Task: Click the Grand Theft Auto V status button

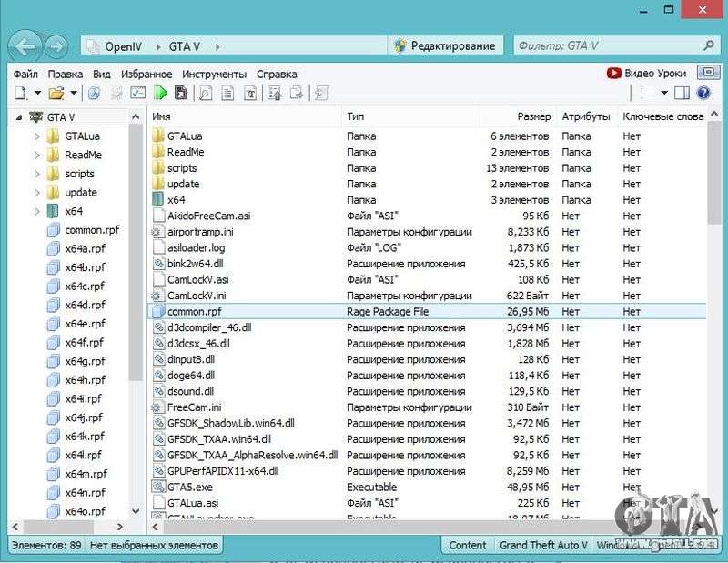Action: click(x=543, y=545)
